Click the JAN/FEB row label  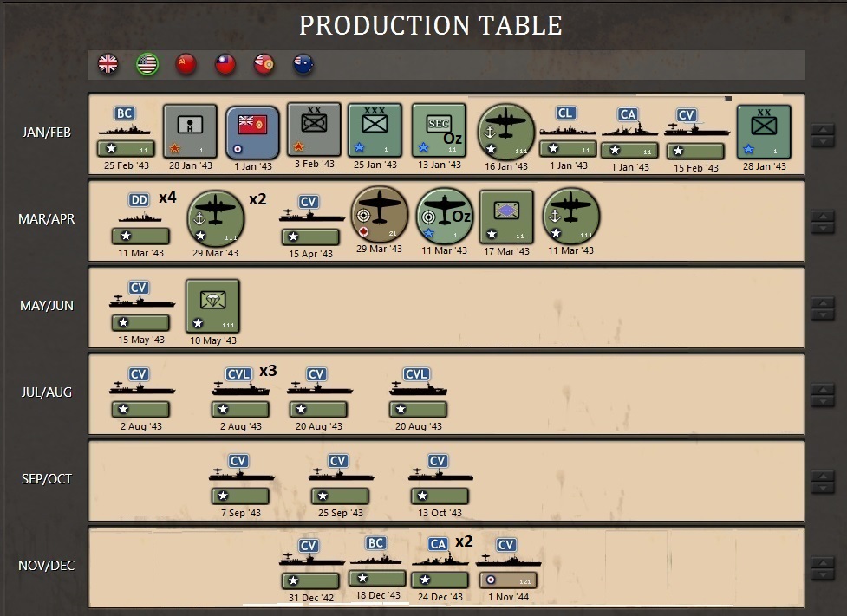[47, 133]
